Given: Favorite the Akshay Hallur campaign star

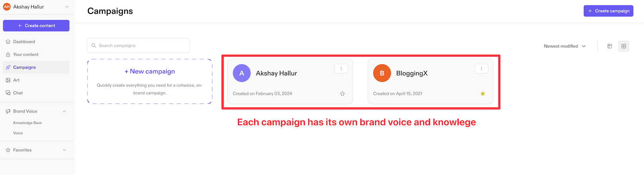Looking at the screenshot, I should pyautogui.click(x=342, y=93).
